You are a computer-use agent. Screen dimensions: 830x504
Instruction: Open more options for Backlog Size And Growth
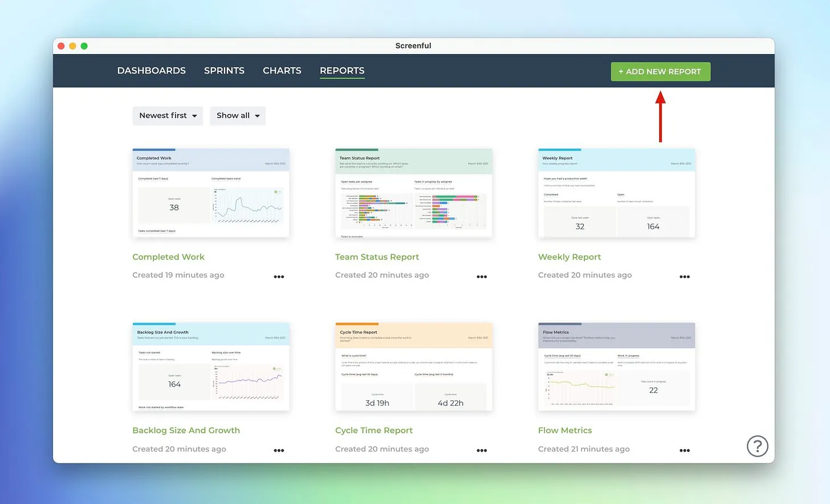point(279,450)
